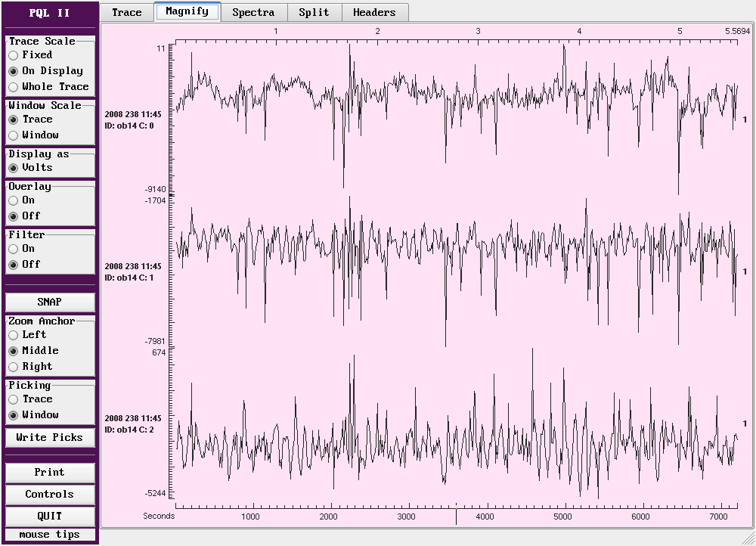Switch Picking mode to Trace
The image size is (756, 546).
coord(14,399)
